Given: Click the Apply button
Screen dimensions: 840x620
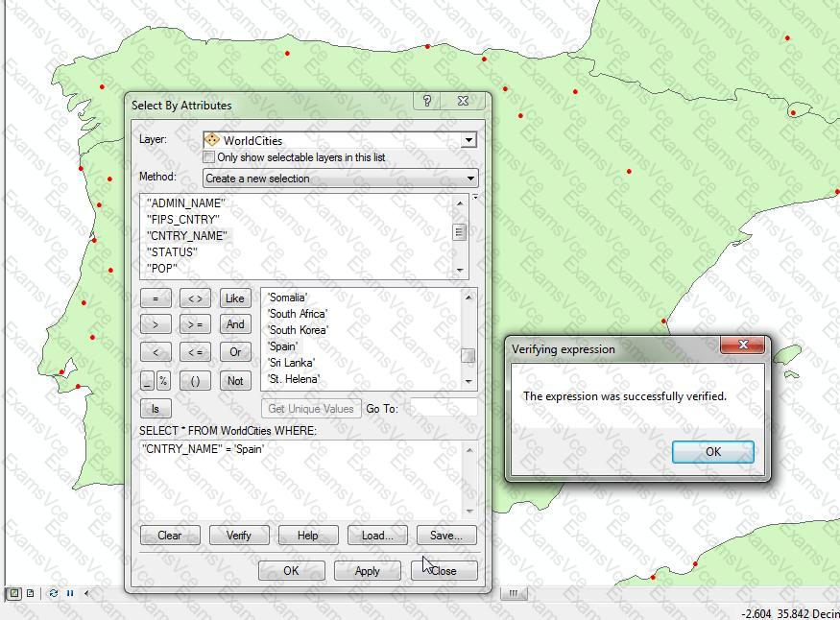Looking at the screenshot, I should coord(367,570).
